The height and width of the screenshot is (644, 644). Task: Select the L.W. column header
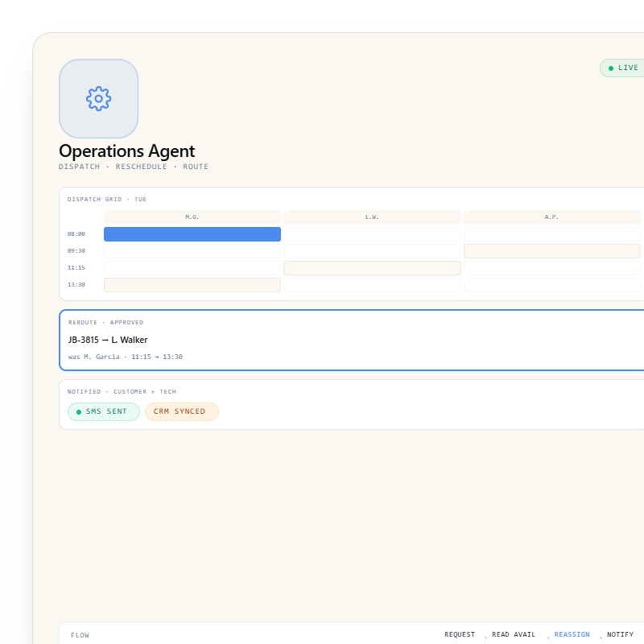tap(372, 217)
